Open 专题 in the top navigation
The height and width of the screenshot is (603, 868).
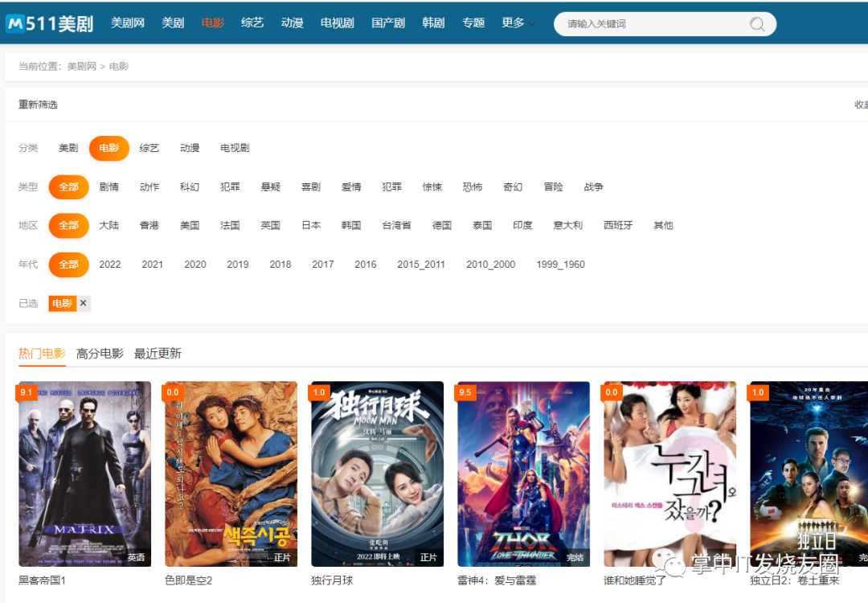(473, 23)
